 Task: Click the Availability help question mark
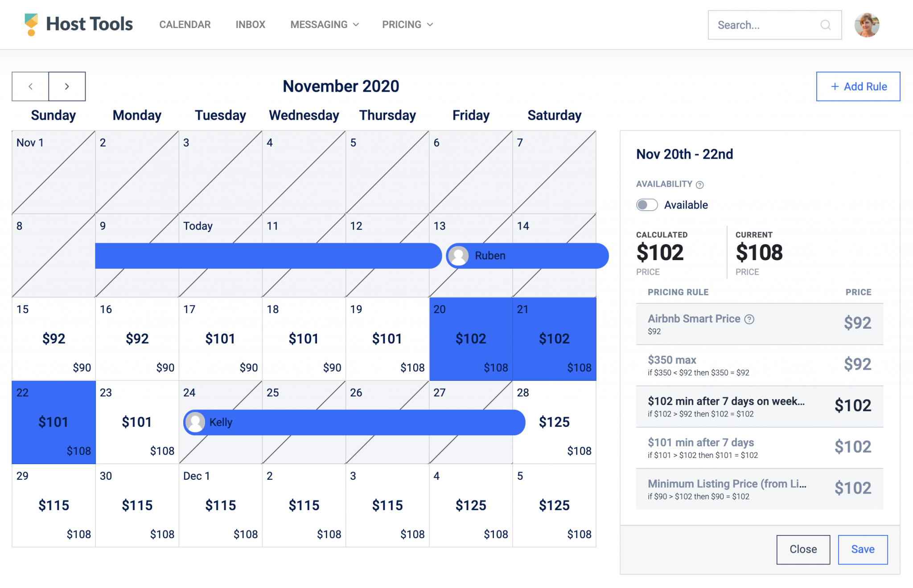coord(700,184)
